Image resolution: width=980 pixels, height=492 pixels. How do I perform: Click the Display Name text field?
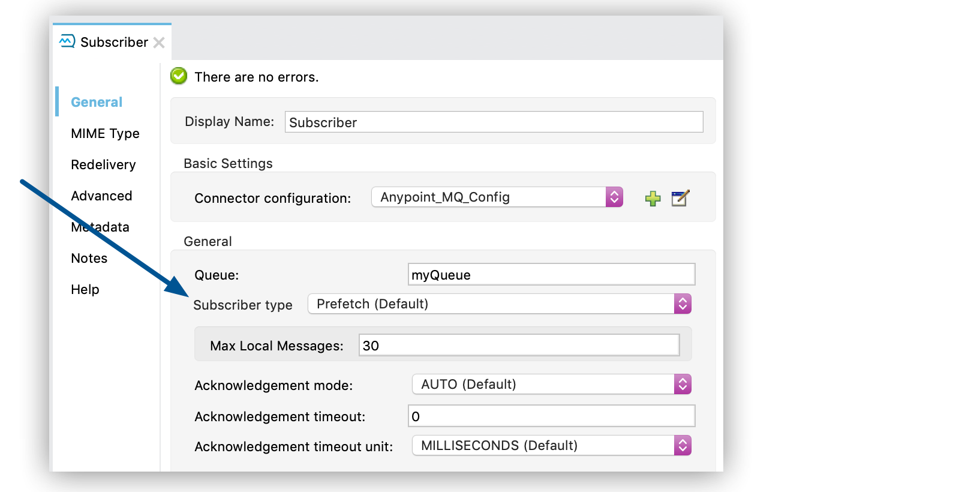pos(493,122)
